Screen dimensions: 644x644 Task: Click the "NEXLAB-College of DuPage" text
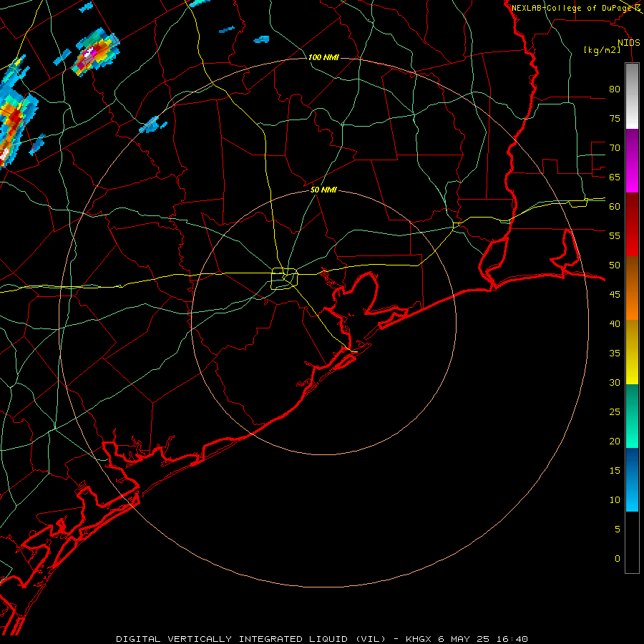coord(572,8)
